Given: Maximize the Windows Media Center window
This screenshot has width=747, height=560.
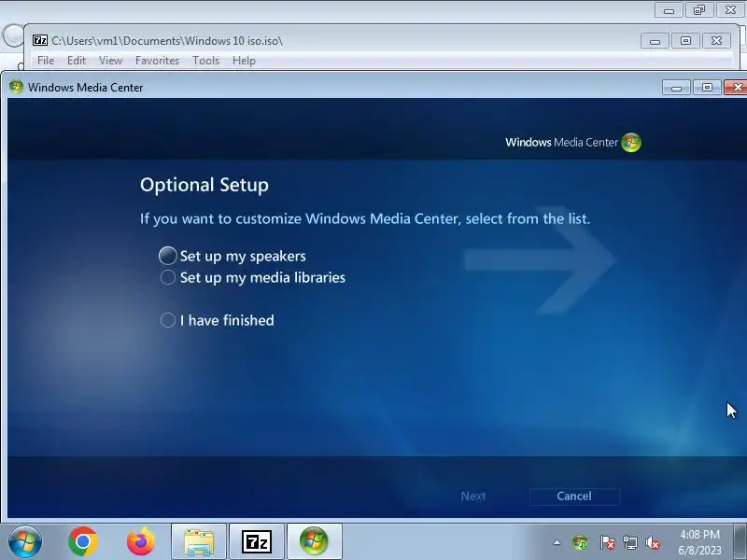Looking at the screenshot, I should (708, 88).
